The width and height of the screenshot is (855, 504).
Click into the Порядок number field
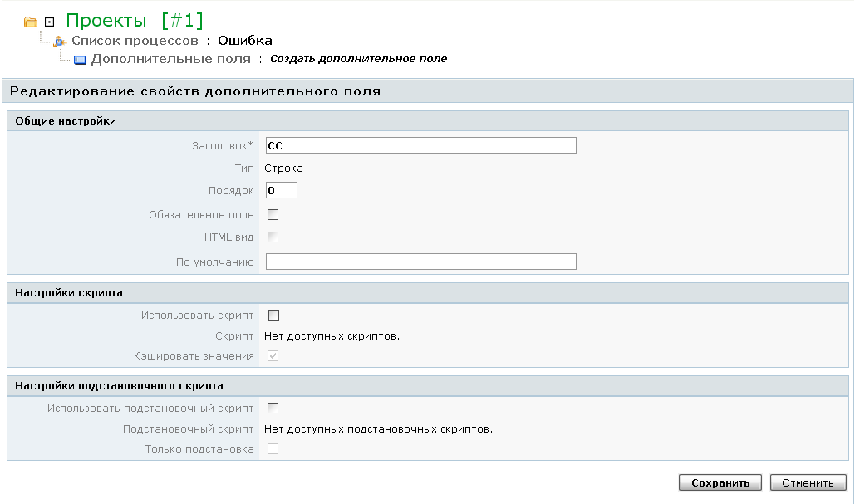[281, 191]
